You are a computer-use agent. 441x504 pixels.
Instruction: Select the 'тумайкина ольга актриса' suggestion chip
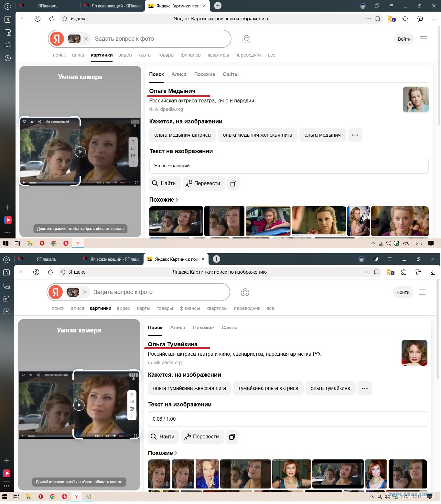(x=268, y=388)
